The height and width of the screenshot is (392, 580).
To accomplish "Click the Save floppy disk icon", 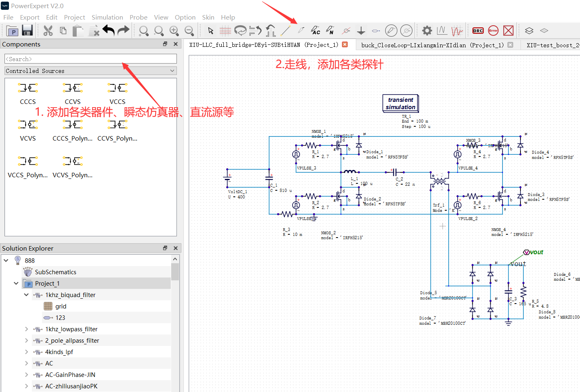I will 27,31.
